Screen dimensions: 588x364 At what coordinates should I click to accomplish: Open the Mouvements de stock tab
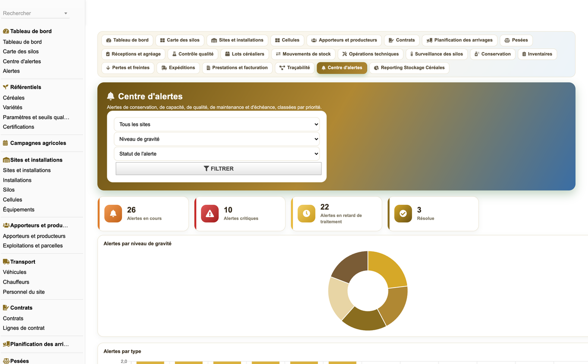pyautogui.click(x=303, y=54)
